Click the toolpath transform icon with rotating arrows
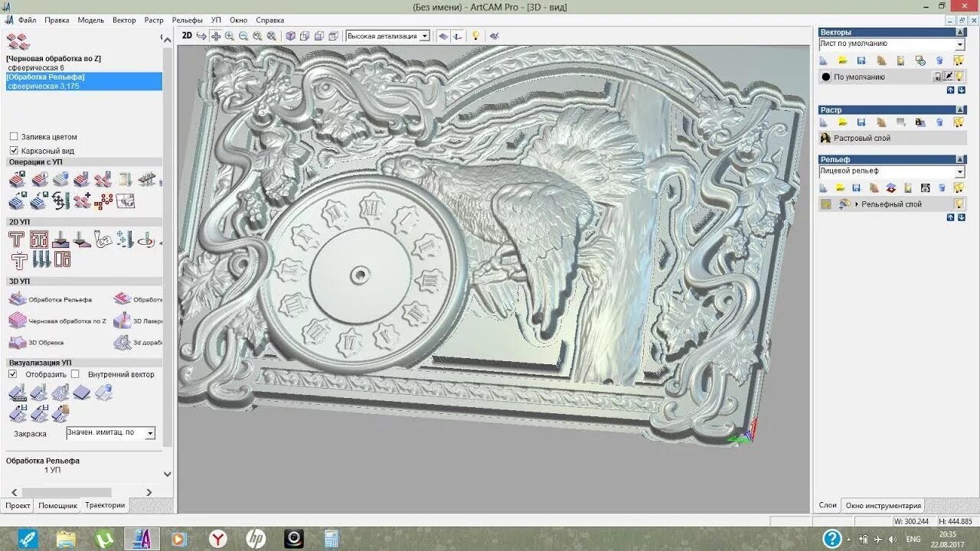Image resolution: width=980 pixels, height=551 pixels. [60, 201]
